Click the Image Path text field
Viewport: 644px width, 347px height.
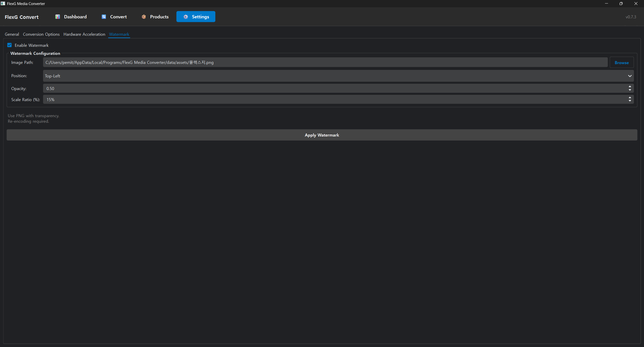325,62
